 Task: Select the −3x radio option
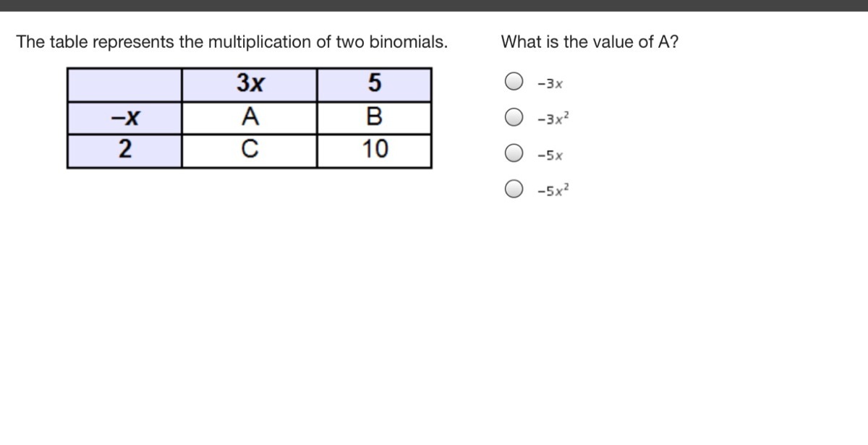pyautogui.click(x=514, y=82)
